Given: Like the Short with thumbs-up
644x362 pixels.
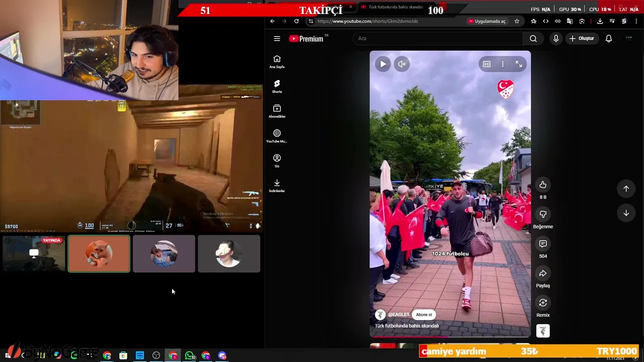Looking at the screenshot, I should [x=543, y=185].
